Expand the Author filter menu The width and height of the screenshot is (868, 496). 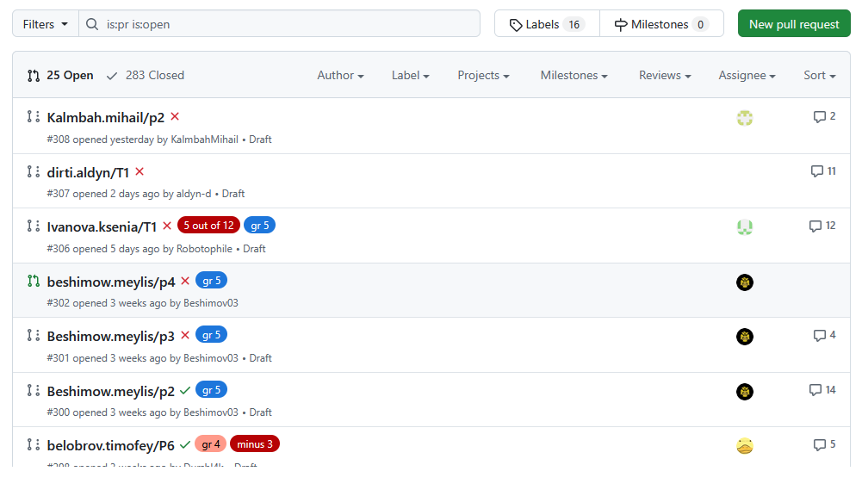click(340, 76)
